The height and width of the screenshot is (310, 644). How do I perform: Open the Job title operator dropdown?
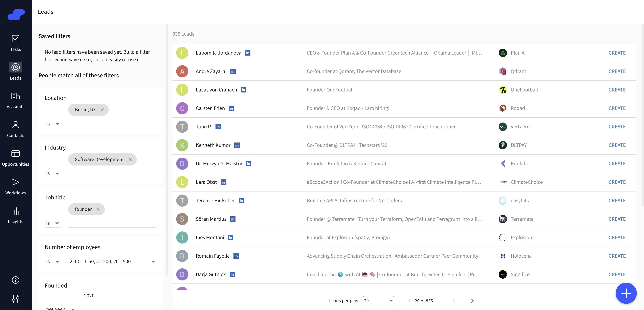[x=53, y=223]
